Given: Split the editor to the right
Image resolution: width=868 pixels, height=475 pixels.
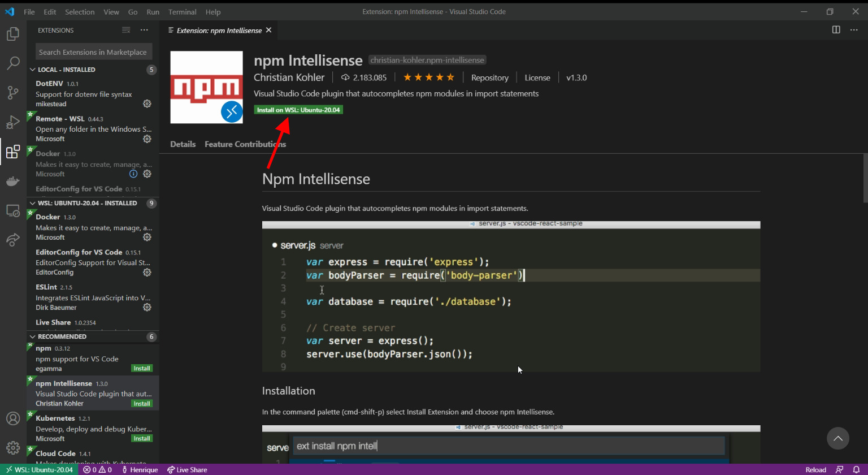Looking at the screenshot, I should click(x=836, y=30).
